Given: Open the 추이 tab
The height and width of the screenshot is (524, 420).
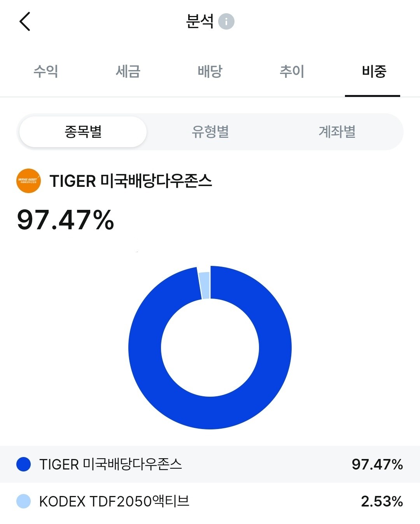Looking at the screenshot, I should pos(292,71).
